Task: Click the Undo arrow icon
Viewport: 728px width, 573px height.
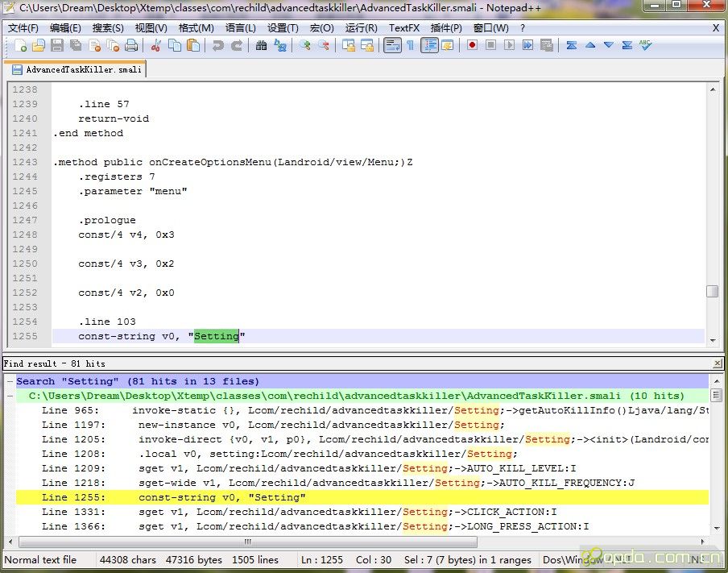Action: (217, 46)
